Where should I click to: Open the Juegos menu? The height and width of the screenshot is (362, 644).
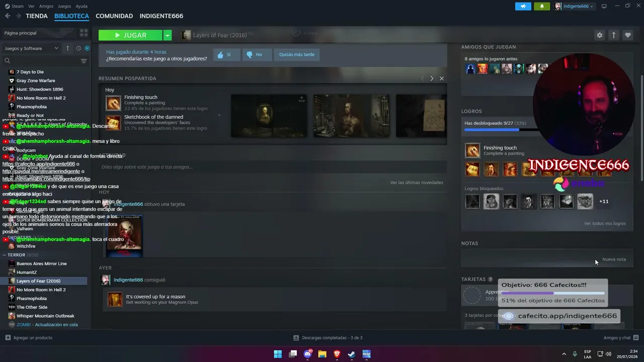[64, 6]
